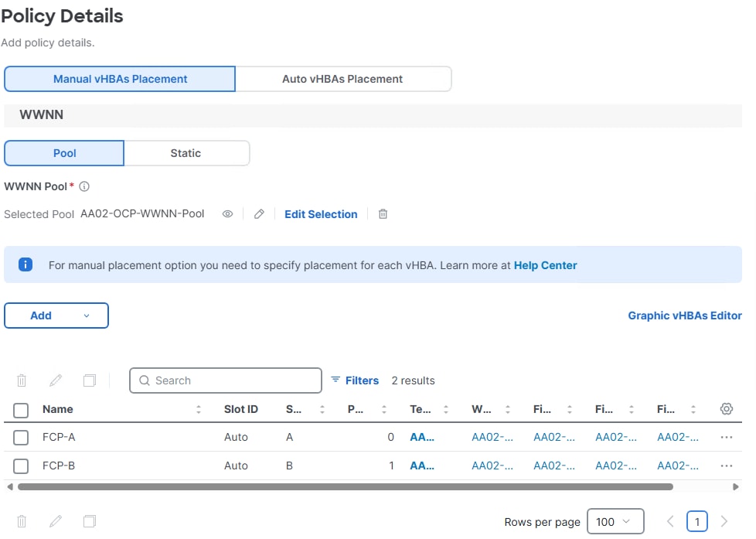Viewport: 756px width, 539px height.
Task: Delete icon above the vHBA table
Action: (x=22, y=380)
